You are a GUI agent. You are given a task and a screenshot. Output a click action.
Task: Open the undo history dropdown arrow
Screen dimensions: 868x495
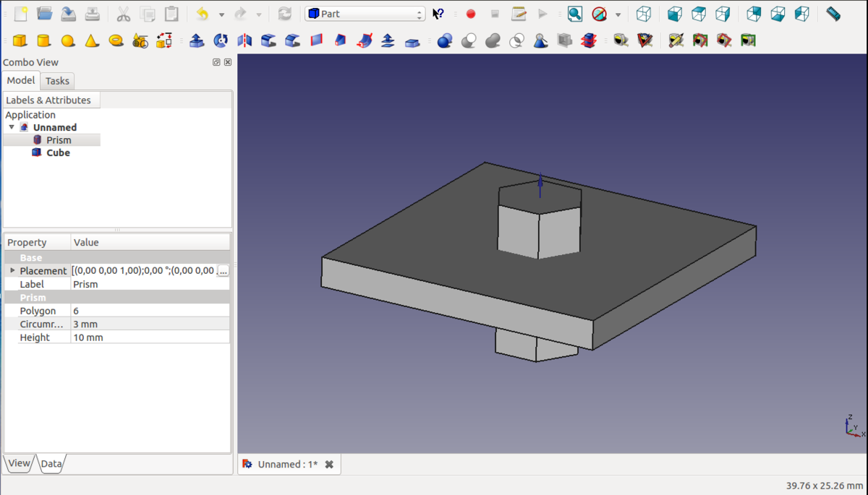pos(221,14)
